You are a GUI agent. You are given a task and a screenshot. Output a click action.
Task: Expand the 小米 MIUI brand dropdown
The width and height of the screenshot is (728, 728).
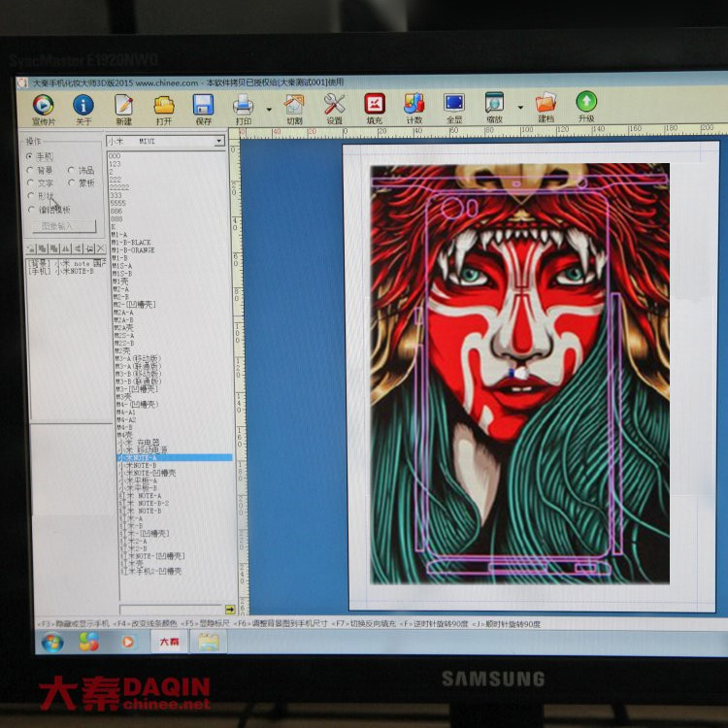[x=219, y=141]
